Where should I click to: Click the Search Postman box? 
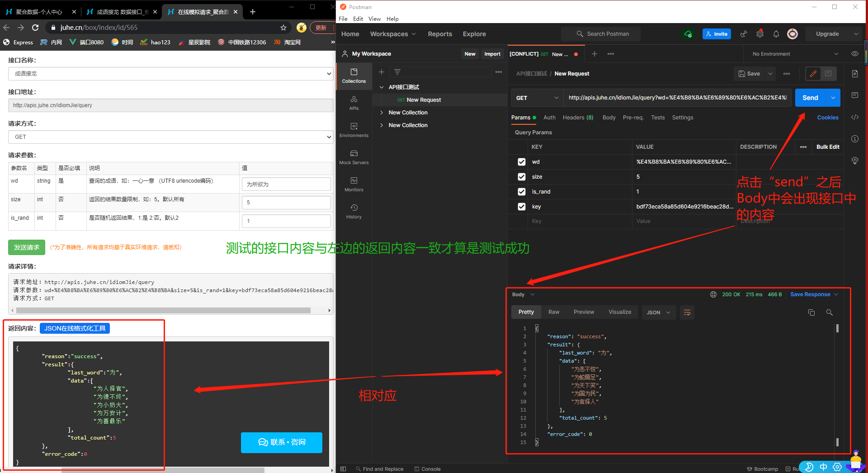pos(601,34)
